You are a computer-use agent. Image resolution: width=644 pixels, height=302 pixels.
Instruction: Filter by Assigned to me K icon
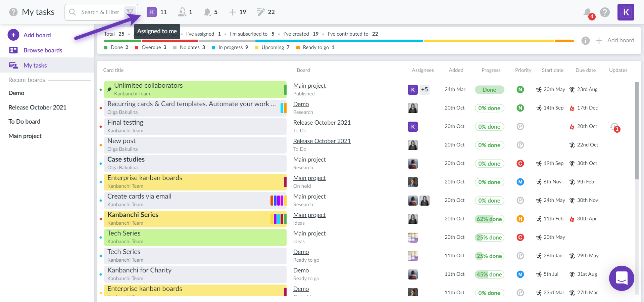click(x=152, y=12)
